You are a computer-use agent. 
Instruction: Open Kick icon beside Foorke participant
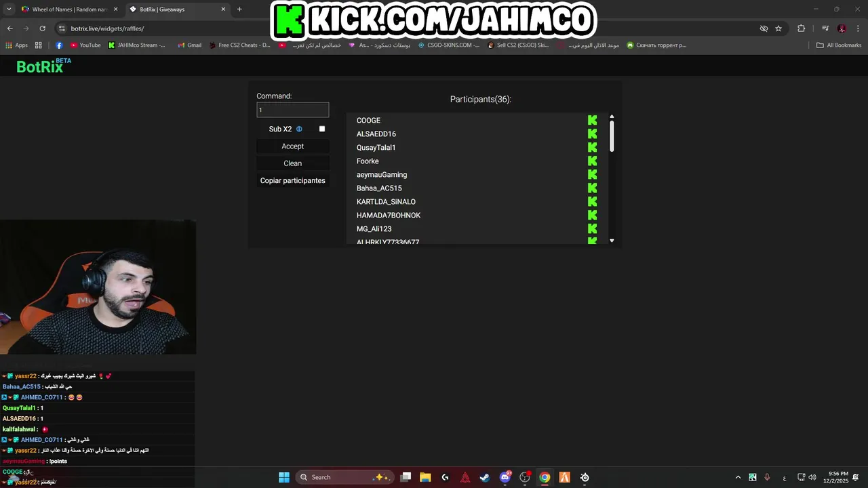(592, 161)
